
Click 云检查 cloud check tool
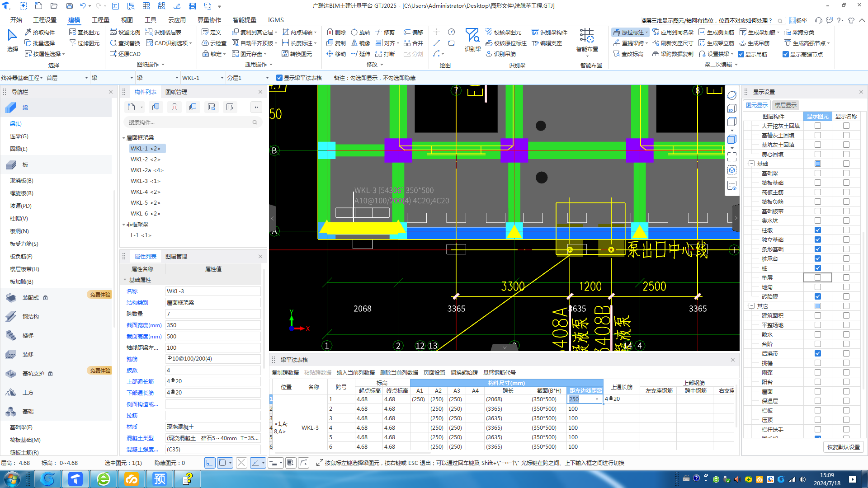[x=214, y=43]
